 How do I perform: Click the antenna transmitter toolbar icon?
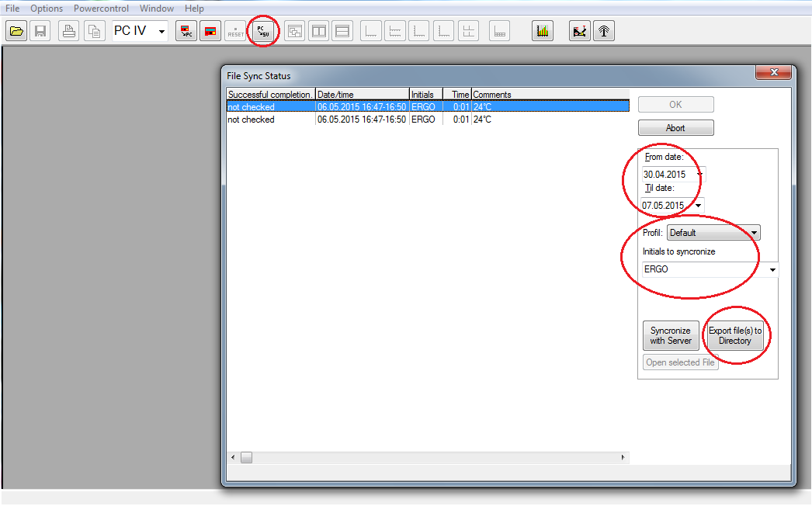pos(603,31)
